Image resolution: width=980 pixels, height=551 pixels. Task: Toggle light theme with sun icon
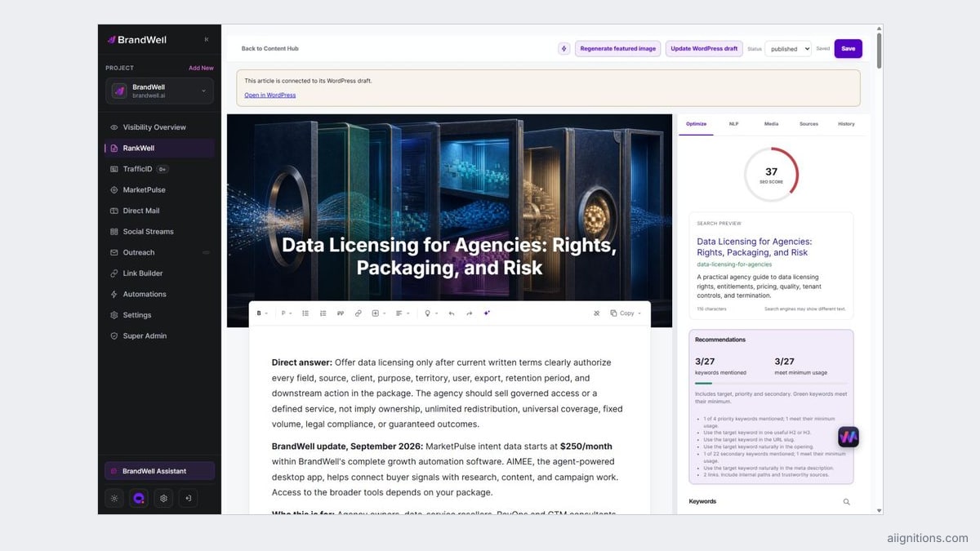(x=114, y=498)
